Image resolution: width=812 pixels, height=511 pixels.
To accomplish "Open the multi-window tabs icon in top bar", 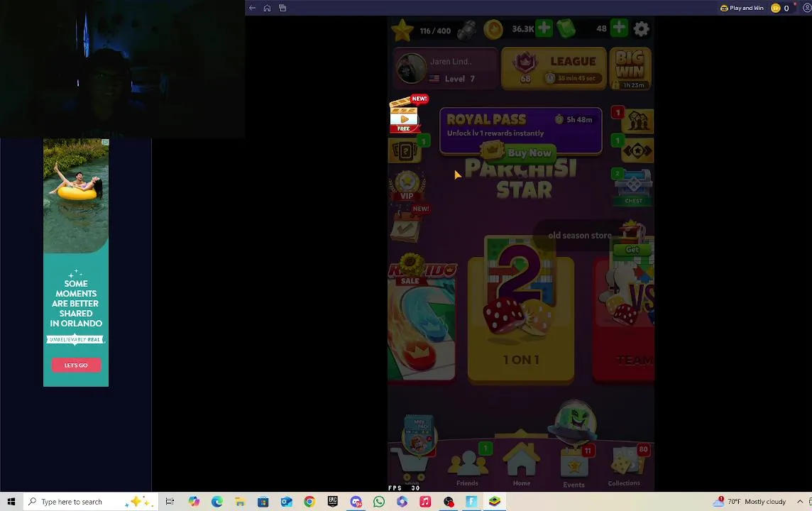I will [282, 8].
